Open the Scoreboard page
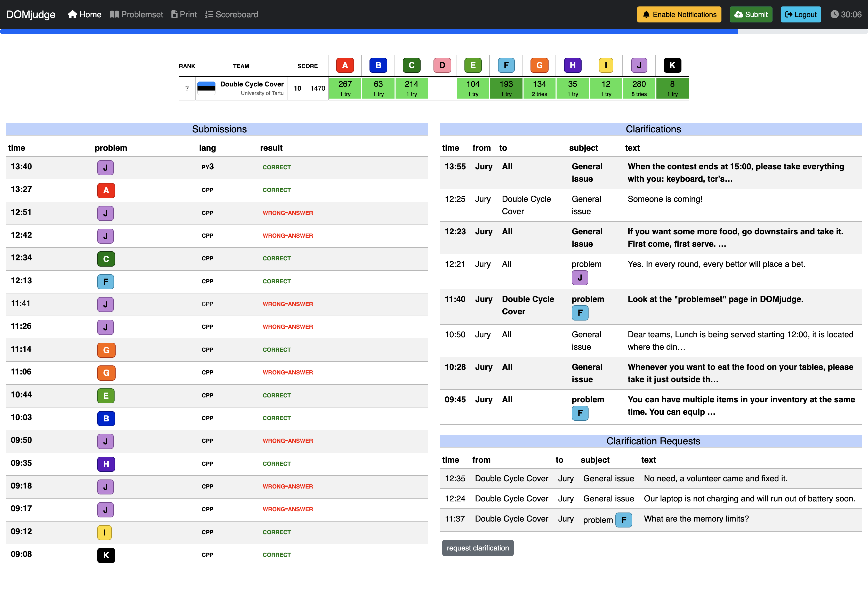868x608 pixels. pos(232,14)
